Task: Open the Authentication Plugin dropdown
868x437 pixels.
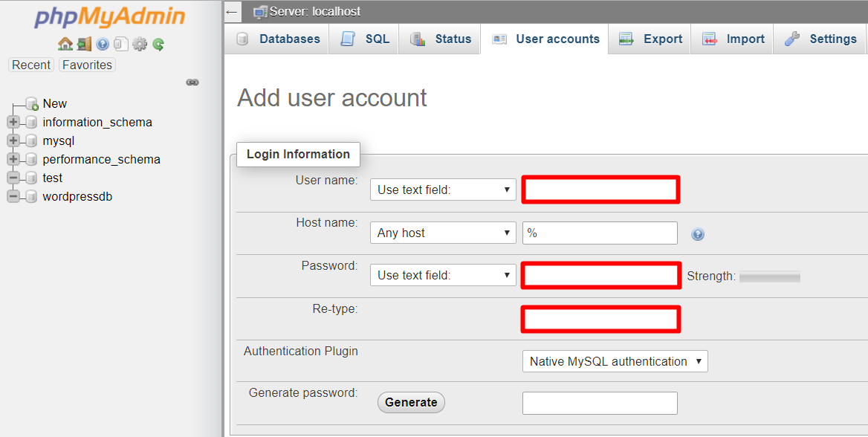Action: point(615,361)
